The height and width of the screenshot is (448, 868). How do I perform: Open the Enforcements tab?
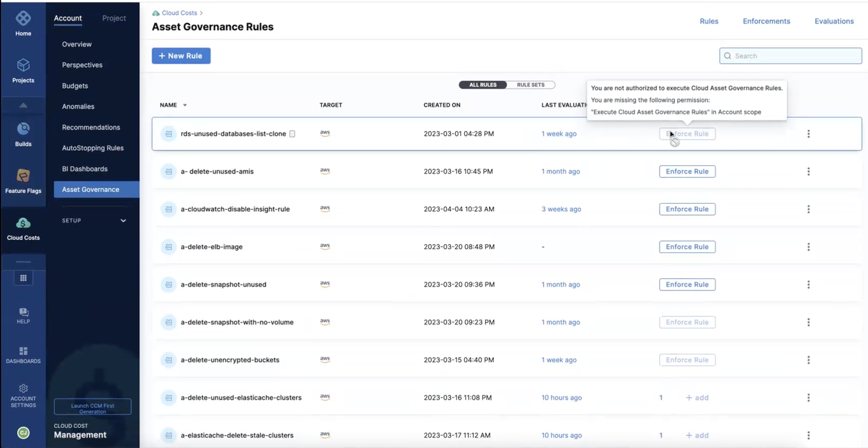(x=766, y=21)
